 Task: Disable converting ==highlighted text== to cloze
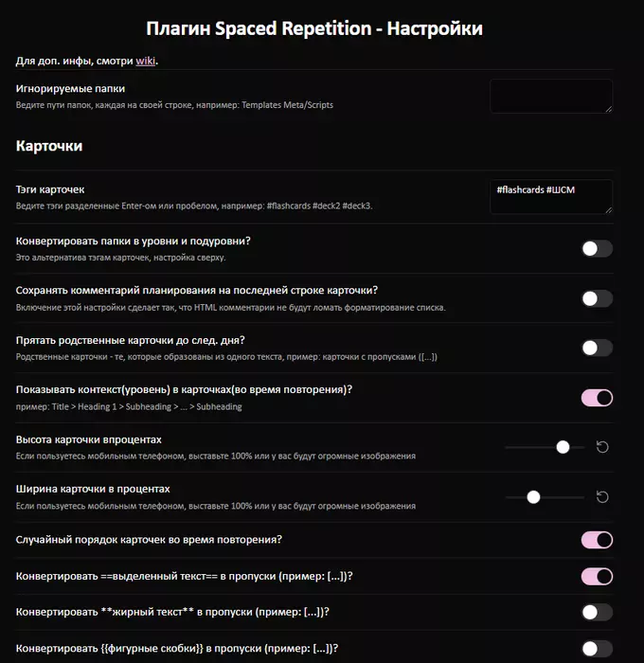point(597,576)
